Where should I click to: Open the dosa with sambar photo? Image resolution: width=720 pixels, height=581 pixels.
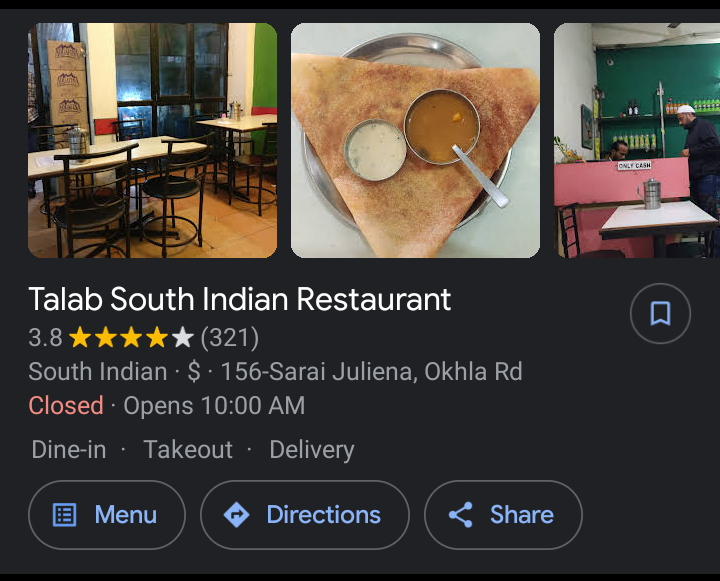(x=416, y=140)
